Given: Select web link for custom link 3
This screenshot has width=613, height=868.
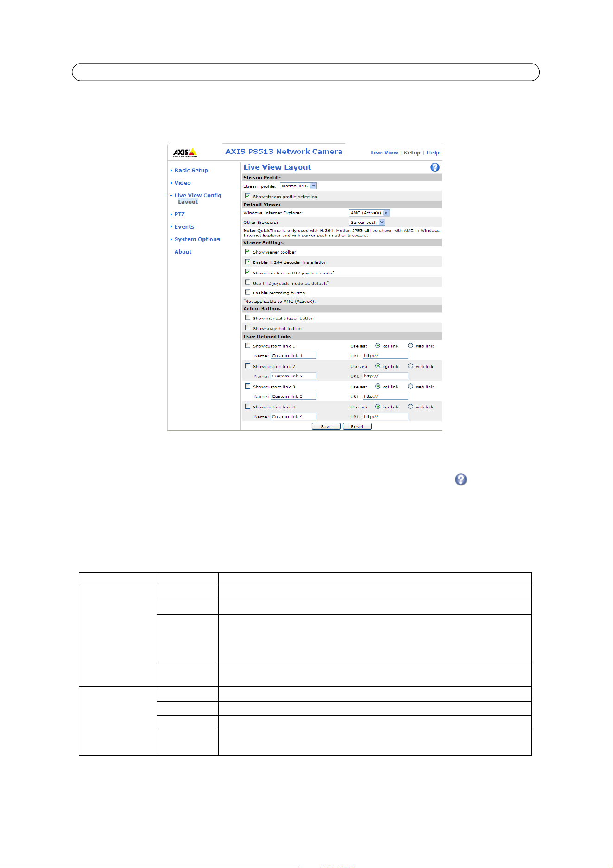Looking at the screenshot, I should [x=411, y=386].
